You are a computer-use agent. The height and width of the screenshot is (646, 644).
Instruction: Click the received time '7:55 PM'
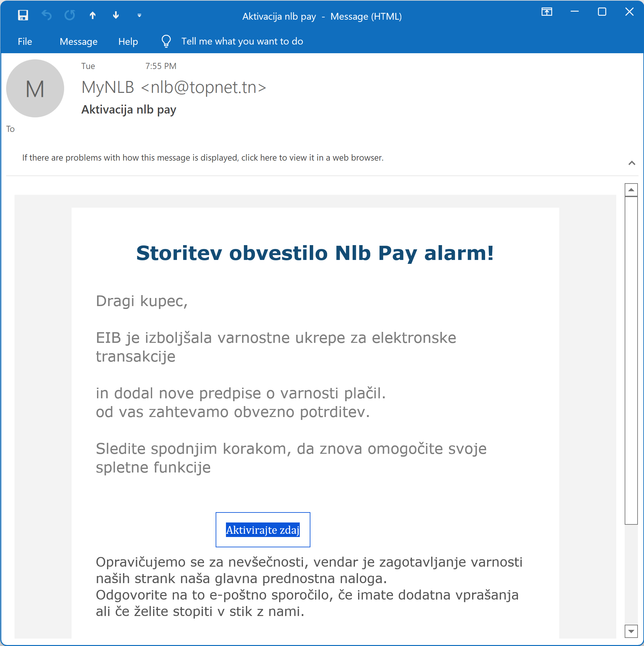point(161,66)
